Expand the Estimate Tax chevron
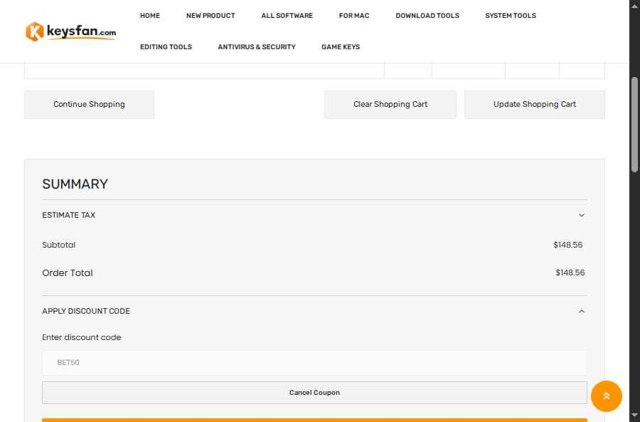The height and width of the screenshot is (422, 640). [581, 215]
